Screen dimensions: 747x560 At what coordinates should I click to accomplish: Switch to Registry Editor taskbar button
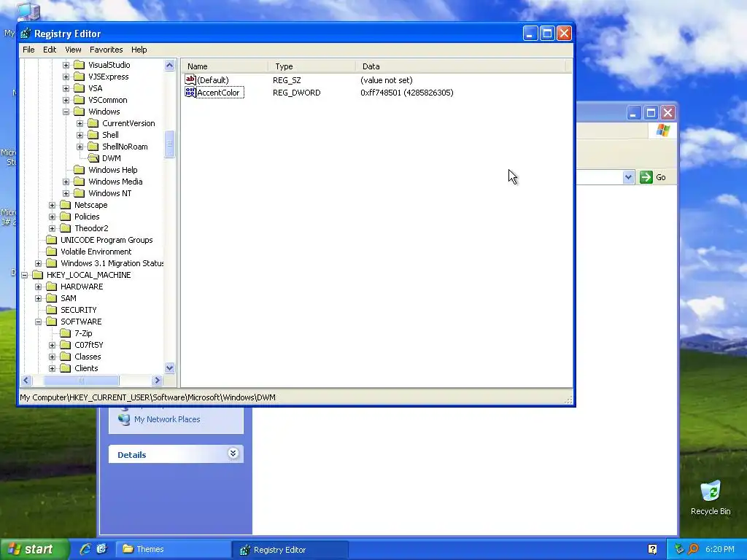click(290, 550)
